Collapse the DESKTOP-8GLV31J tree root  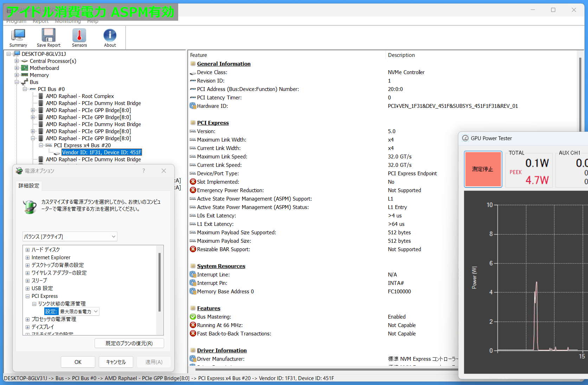coord(9,54)
